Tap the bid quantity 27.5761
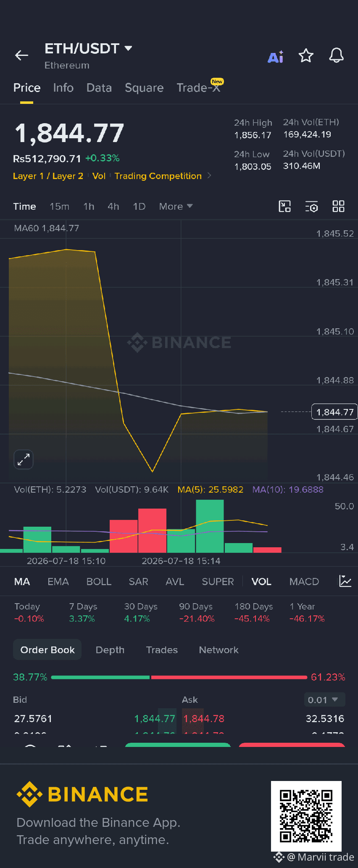Viewport: 358px width, 868px height. click(x=33, y=718)
